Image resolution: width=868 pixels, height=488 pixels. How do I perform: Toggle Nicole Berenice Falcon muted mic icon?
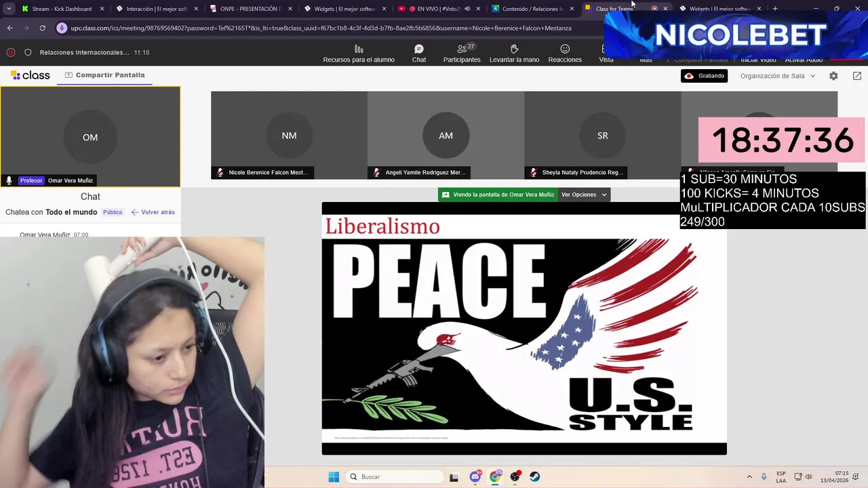pyautogui.click(x=220, y=172)
